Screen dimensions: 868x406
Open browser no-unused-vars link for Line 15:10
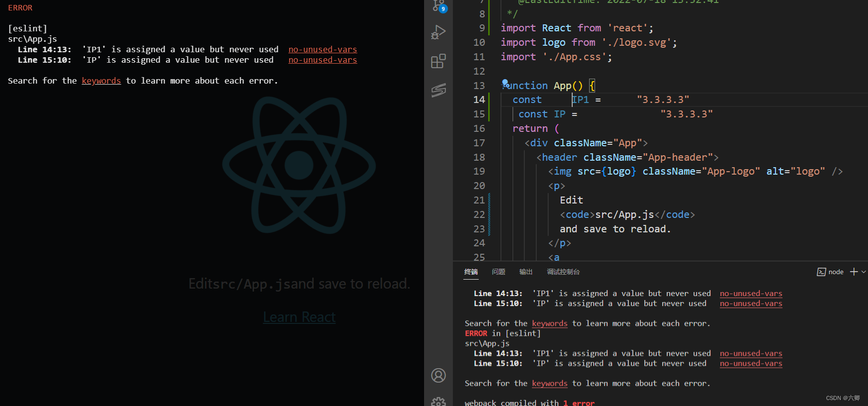click(x=323, y=60)
